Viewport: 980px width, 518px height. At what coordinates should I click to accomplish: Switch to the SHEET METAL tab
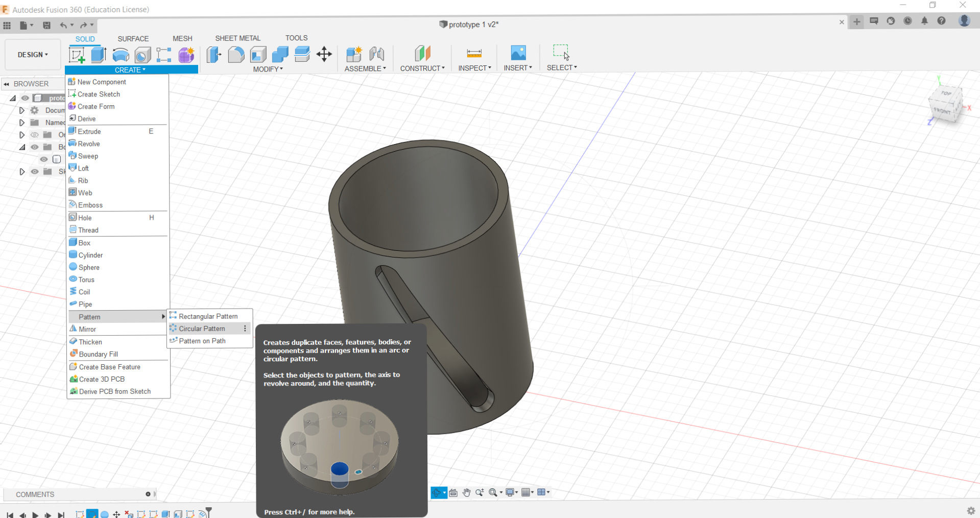(x=238, y=38)
